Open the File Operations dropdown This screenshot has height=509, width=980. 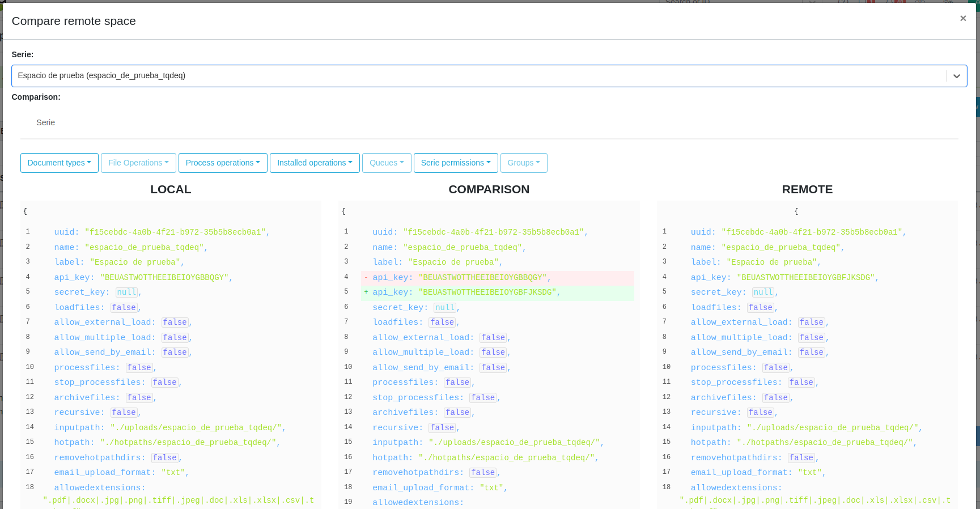(x=138, y=163)
